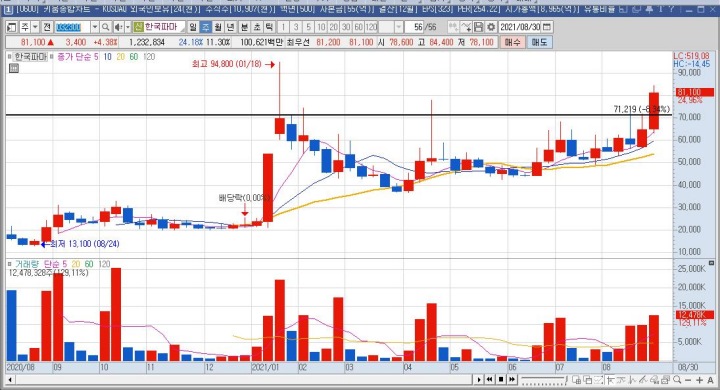Expand the interval dropdown after 120 button

coord(399,27)
